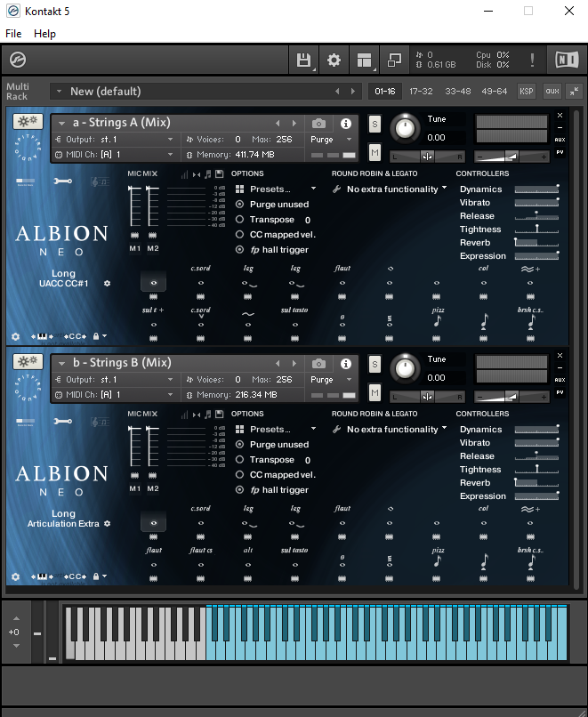588x717 pixels.
Task: Click the panic exclamation mark icon
Action: coord(532,60)
